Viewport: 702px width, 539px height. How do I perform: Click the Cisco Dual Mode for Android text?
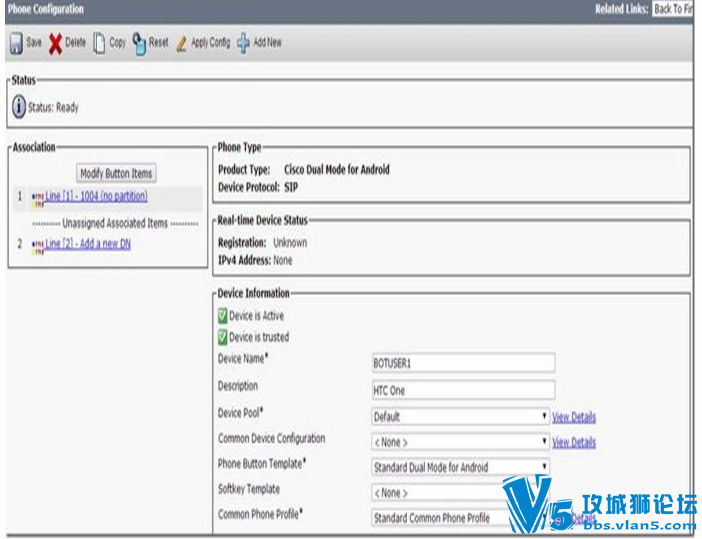click(x=337, y=170)
